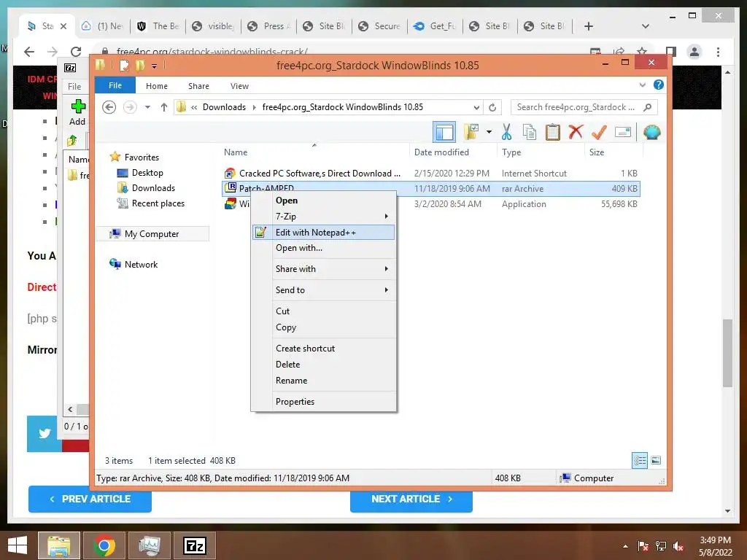Switch to the Share ribbon tab

198,86
